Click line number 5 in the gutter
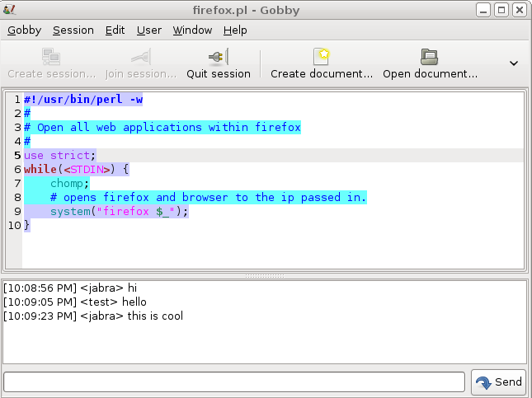The width and height of the screenshot is (532, 398). coord(17,155)
